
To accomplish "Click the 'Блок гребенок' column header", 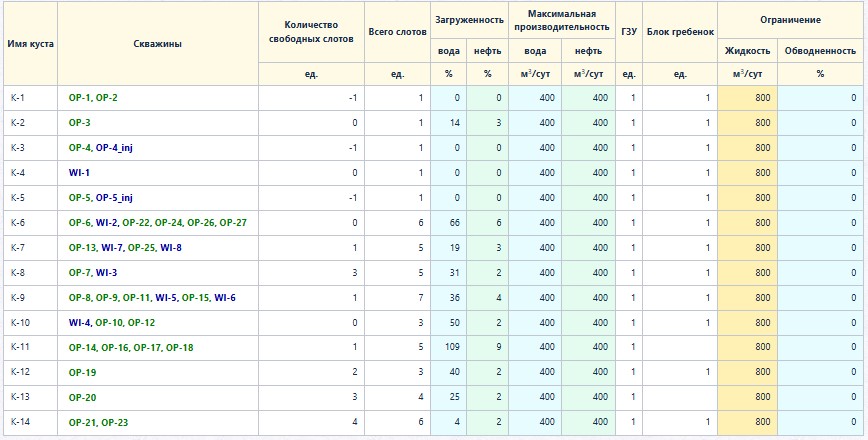I will pos(680,32).
